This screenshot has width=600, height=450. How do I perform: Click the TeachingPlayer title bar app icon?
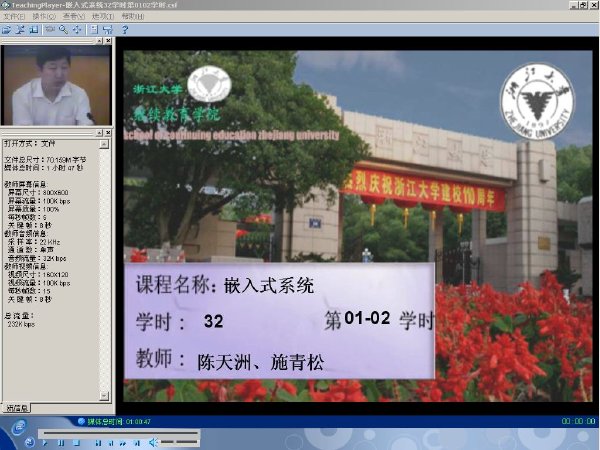click(5, 5)
